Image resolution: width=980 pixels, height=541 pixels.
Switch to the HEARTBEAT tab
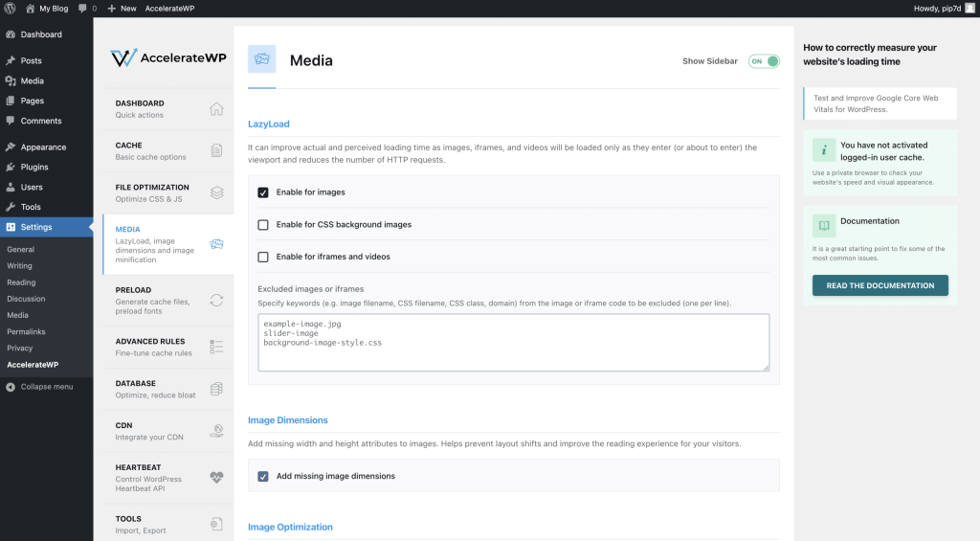(x=168, y=478)
